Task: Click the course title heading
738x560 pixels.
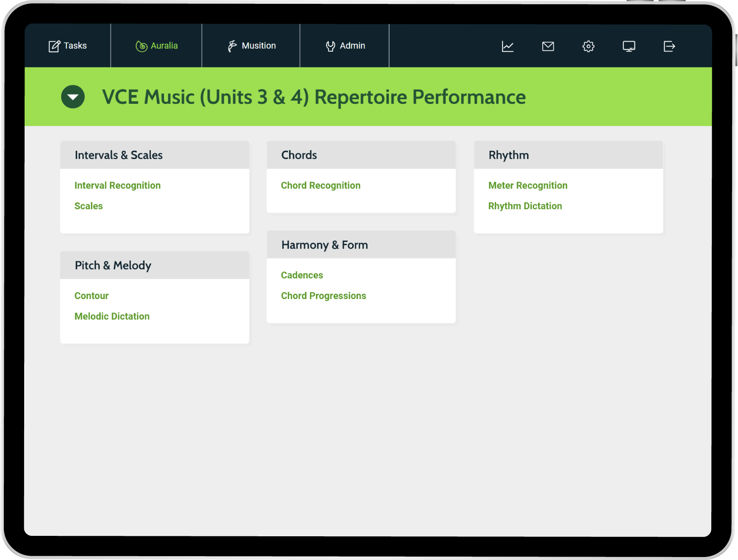Action: click(314, 97)
